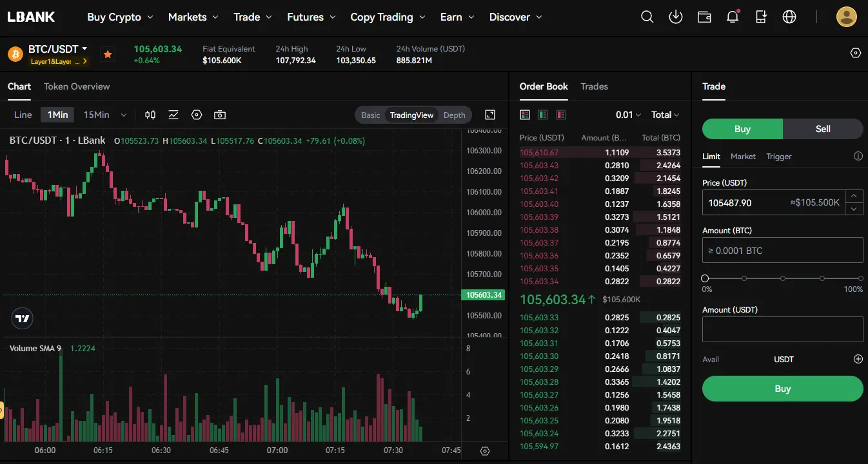Show both bids and asks view
The width and height of the screenshot is (868, 464).
(x=525, y=115)
